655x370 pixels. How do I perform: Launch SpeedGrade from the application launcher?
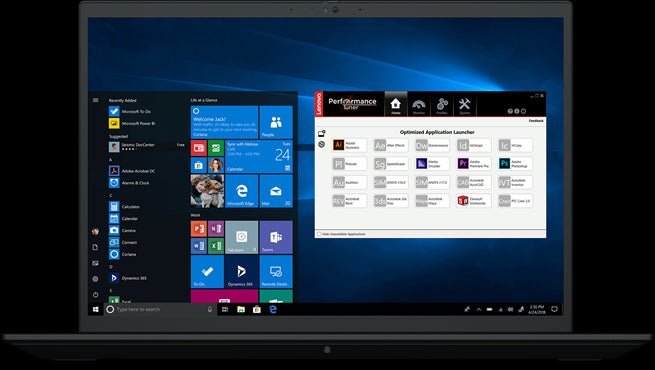point(391,164)
